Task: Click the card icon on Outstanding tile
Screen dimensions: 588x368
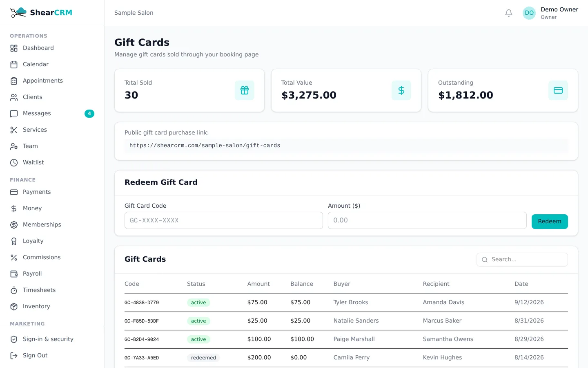Action: point(558,90)
